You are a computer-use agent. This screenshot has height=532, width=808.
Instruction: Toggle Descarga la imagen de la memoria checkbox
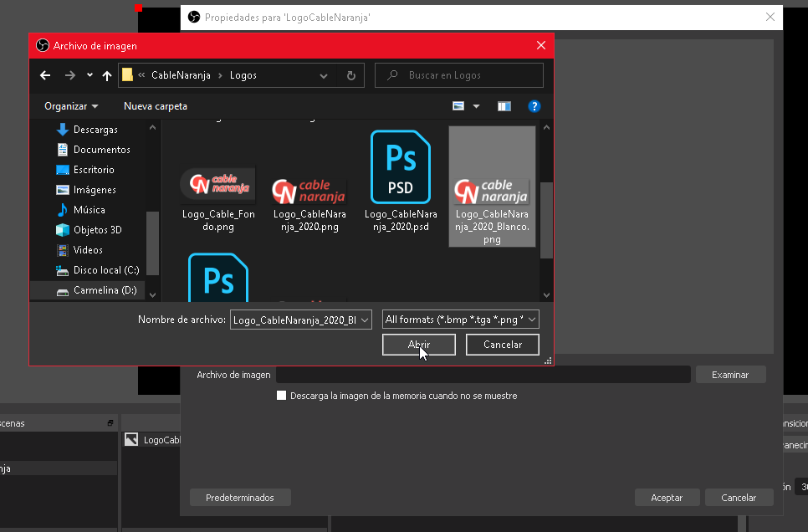pyautogui.click(x=281, y=396)
